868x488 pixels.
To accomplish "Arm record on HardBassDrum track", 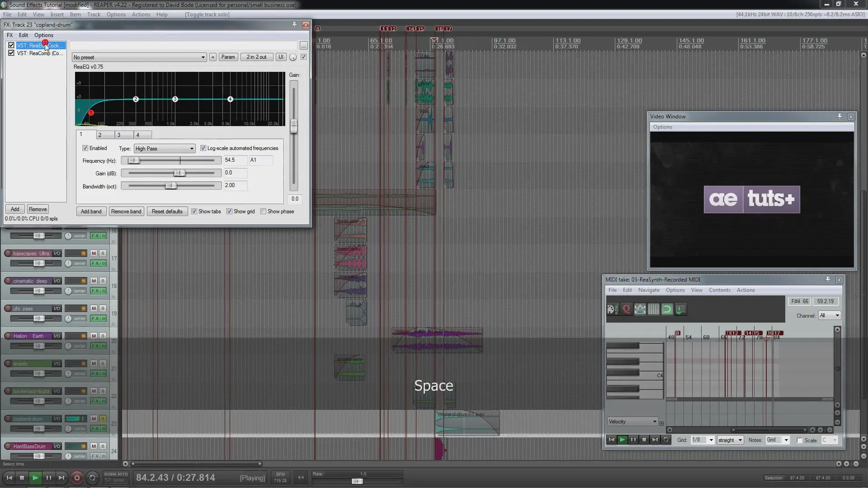I will click(8, 446).
